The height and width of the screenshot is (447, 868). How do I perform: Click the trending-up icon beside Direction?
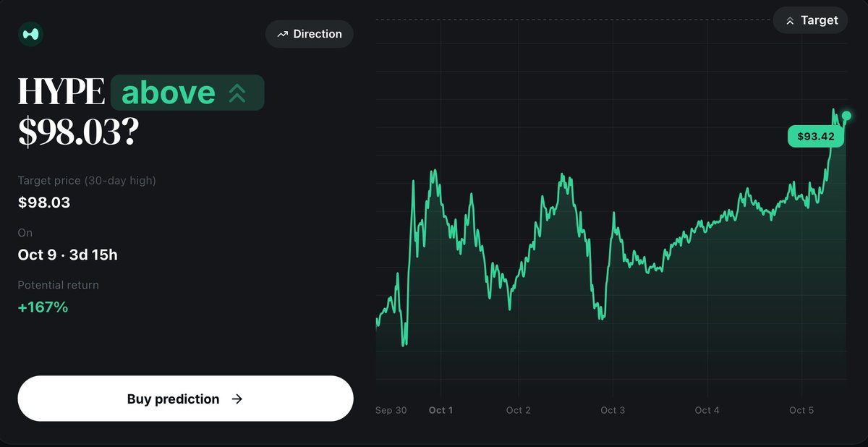coord(283,34)
